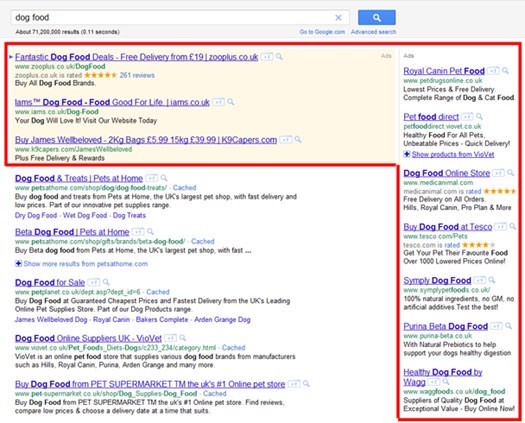Screen dimensions: 525x423
Task: Preview zooplus ad with magnifier icon
Action: [x=279, y=57]
